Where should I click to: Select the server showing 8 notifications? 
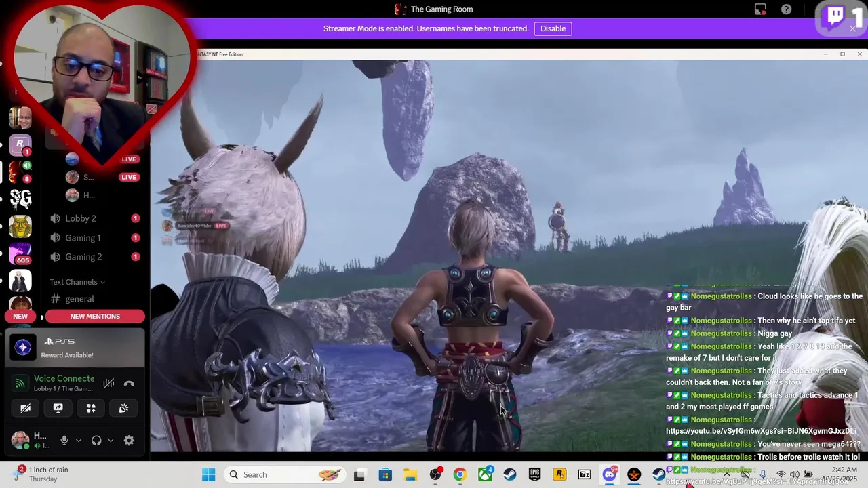tap(20, 171)
